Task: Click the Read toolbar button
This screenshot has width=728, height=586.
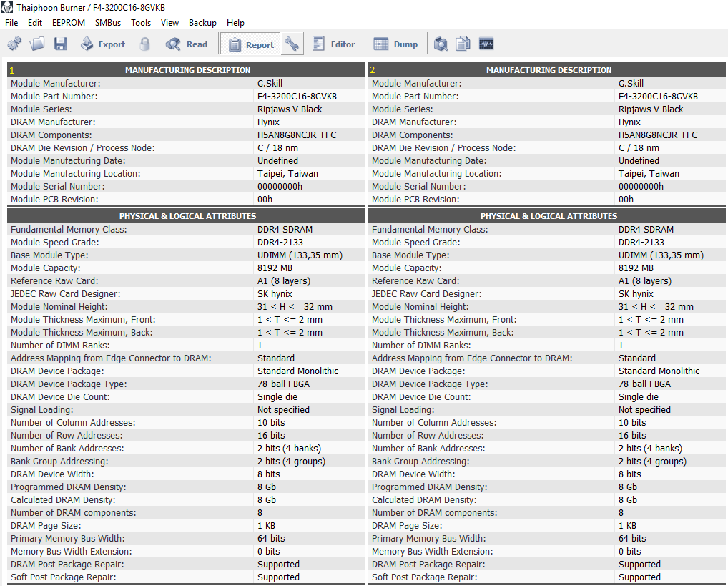Action: (187, 44)
